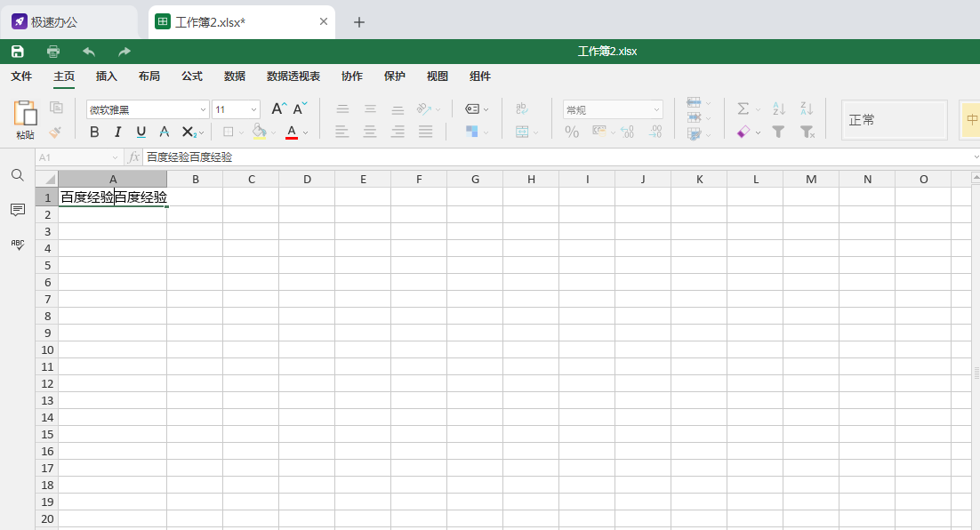Increase font size with the larger A icon
This screenshot has width=980, height=530.
278,108
